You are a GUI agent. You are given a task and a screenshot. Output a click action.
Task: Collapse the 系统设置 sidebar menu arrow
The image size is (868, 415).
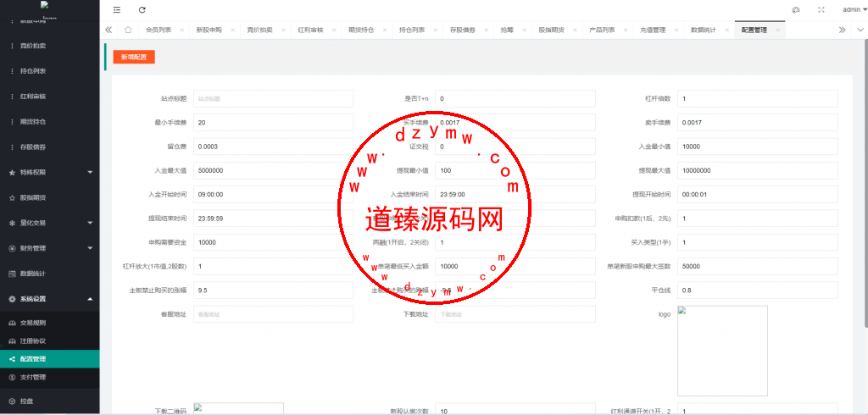point(90,299)
